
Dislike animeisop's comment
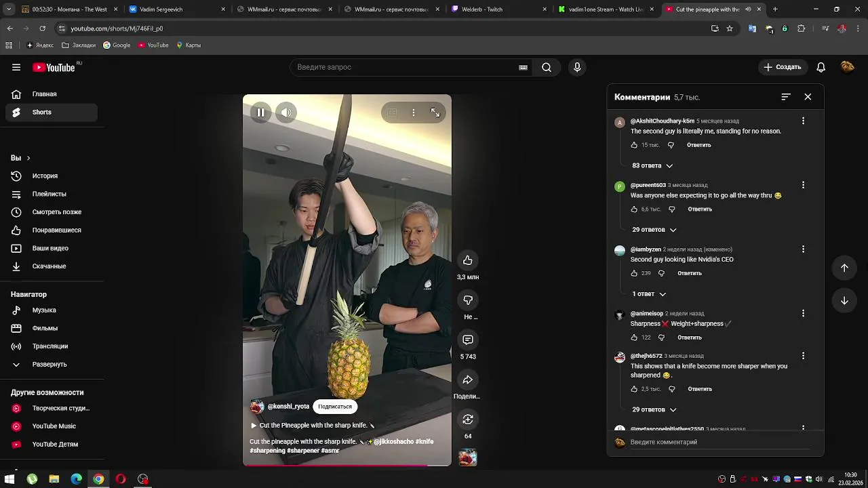pyautogui.click(x=662, y=338)
